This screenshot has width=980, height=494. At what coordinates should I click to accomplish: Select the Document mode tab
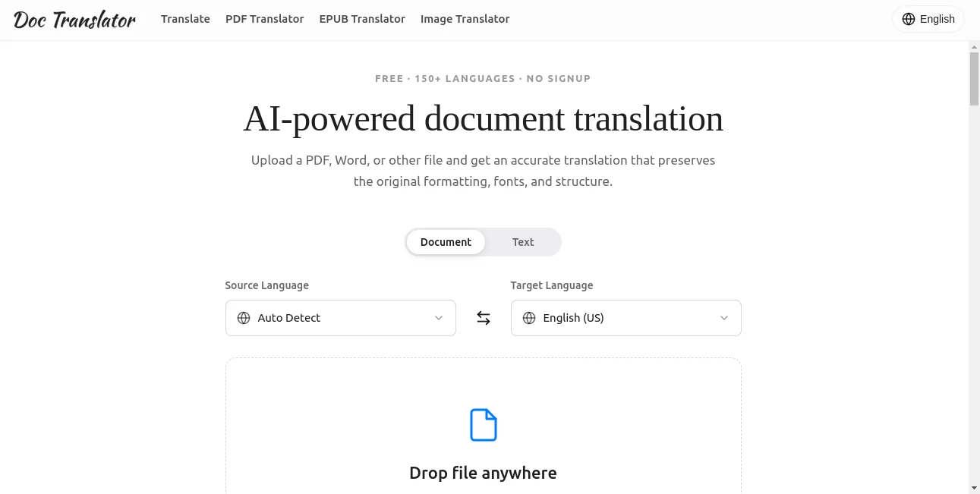coord(446,242)
